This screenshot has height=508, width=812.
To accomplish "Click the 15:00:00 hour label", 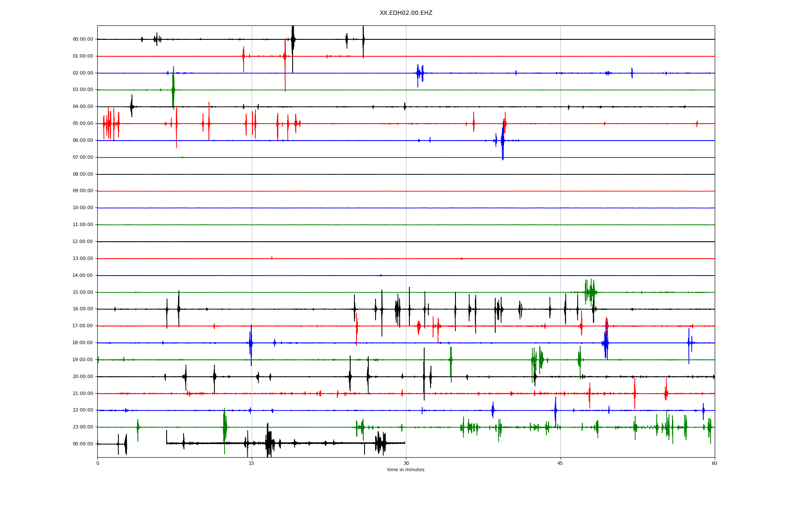I will pyautogui.click(x=83, y=292).
